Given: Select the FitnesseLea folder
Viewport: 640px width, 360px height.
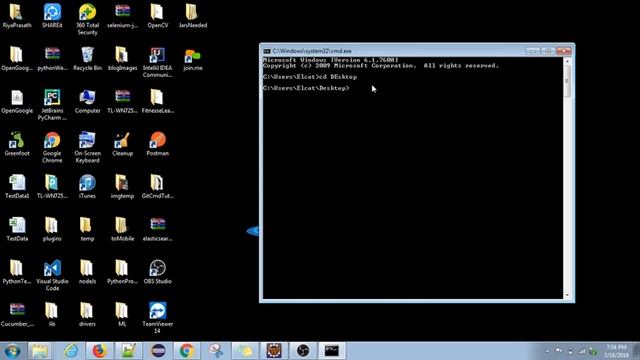Looking at the screenshot, I should [158, 101].
